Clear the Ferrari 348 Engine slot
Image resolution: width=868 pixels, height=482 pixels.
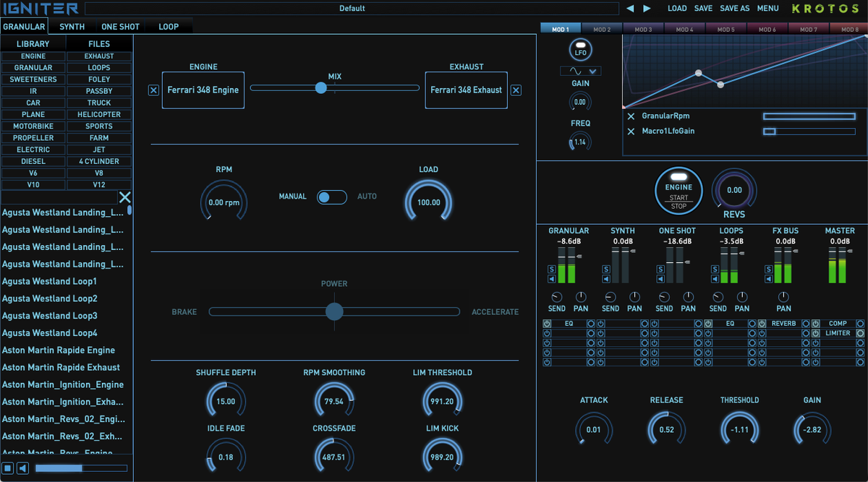153,90
